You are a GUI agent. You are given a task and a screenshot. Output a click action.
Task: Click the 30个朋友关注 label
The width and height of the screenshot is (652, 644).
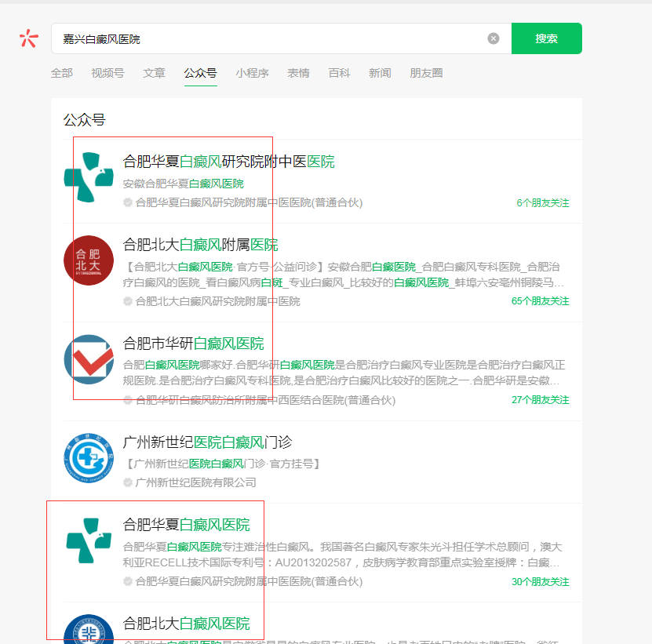[540, 581]
